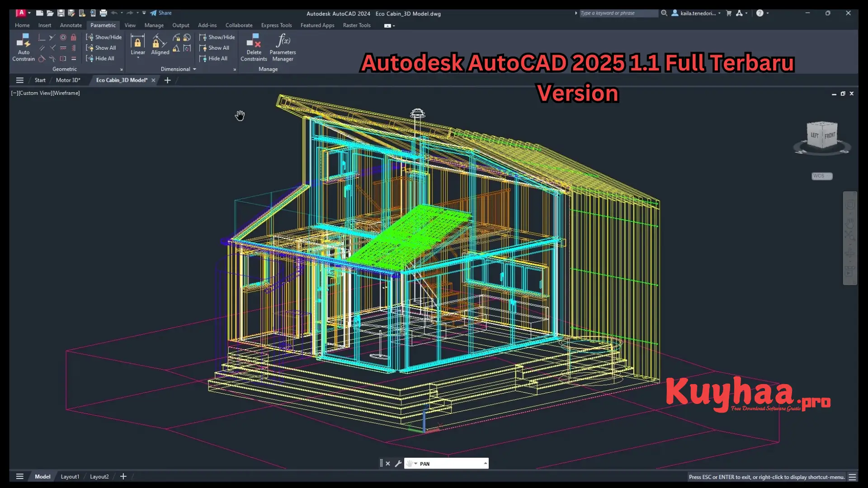
Task: Click the Plot/Print icon in Quick Access toolbar
Action: (x=104, y=13)
